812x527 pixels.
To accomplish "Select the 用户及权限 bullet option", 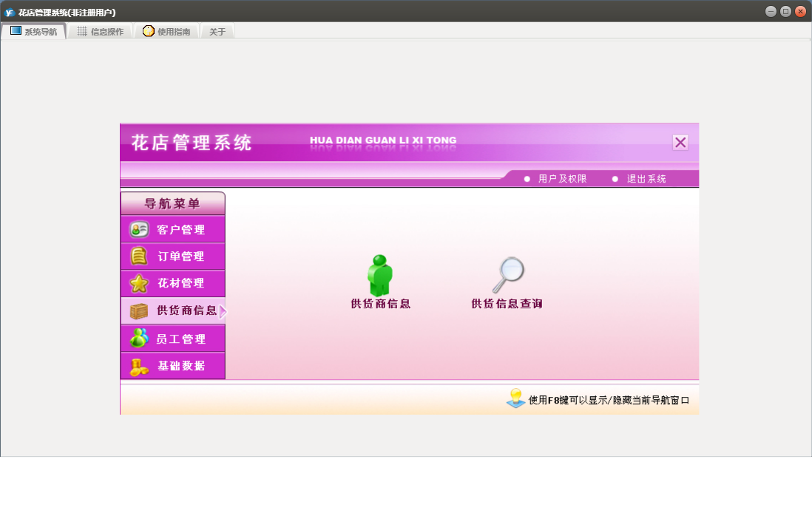I will [x=527, y=179].
